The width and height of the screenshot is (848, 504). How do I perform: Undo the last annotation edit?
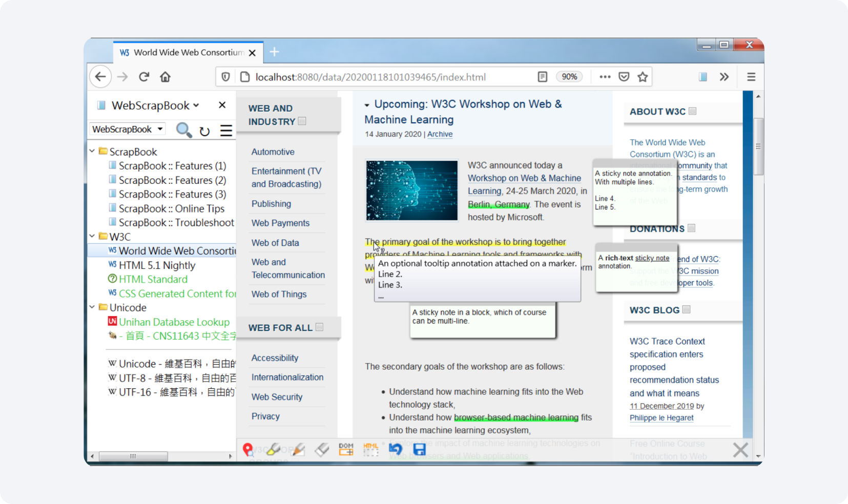(395, 449)
